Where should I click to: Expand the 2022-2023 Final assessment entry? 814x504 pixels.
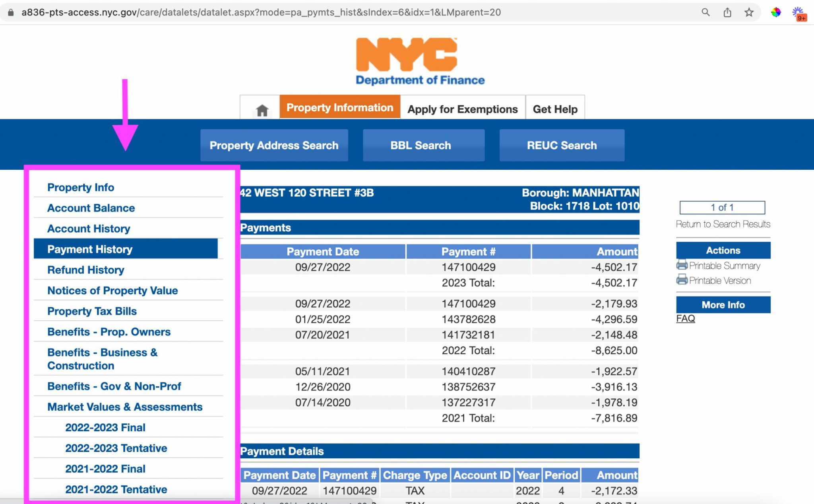[x=105, y=426]
